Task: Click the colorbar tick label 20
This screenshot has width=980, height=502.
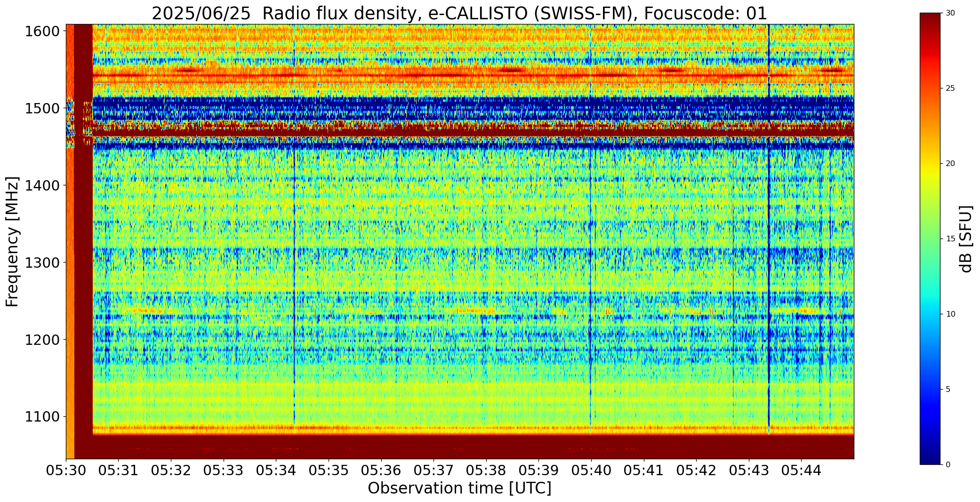Action: click(x=950, y=164)
